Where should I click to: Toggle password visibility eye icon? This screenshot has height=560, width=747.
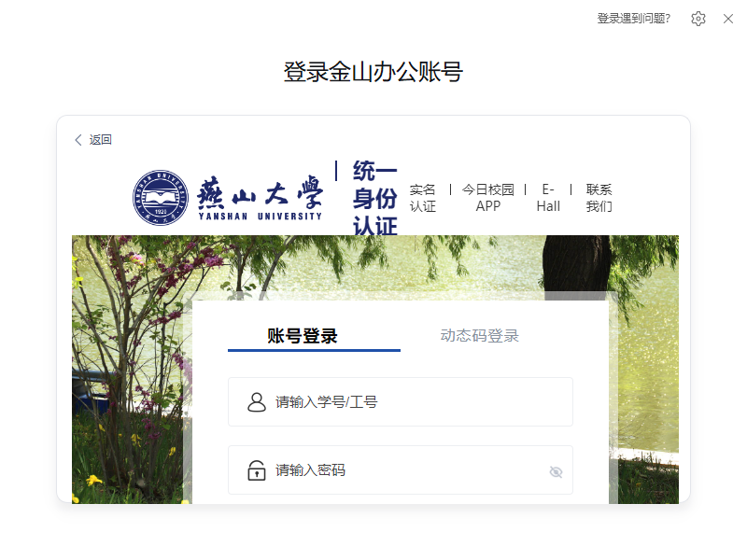tap(556, 472)
